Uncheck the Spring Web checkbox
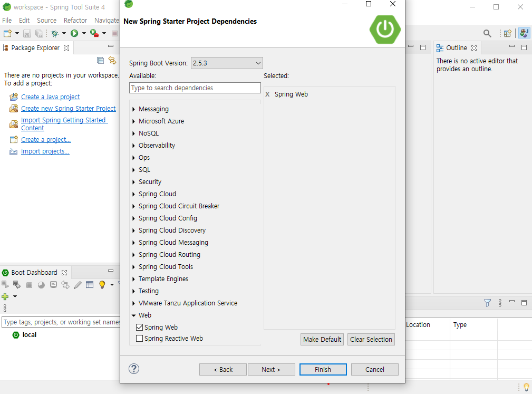The height and width of the screenshot is (394, 532). click(139, 327)
